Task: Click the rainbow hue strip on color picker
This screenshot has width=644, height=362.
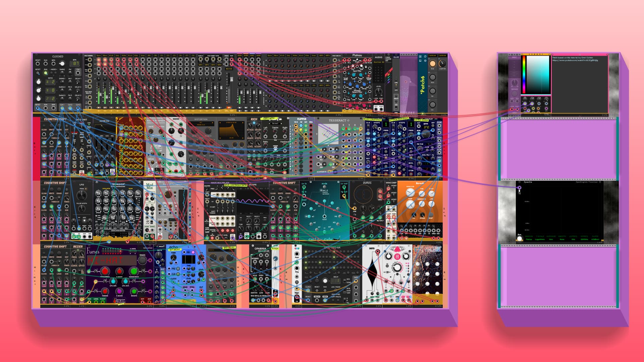Action: pyautogui.click(x=523, y=74)
